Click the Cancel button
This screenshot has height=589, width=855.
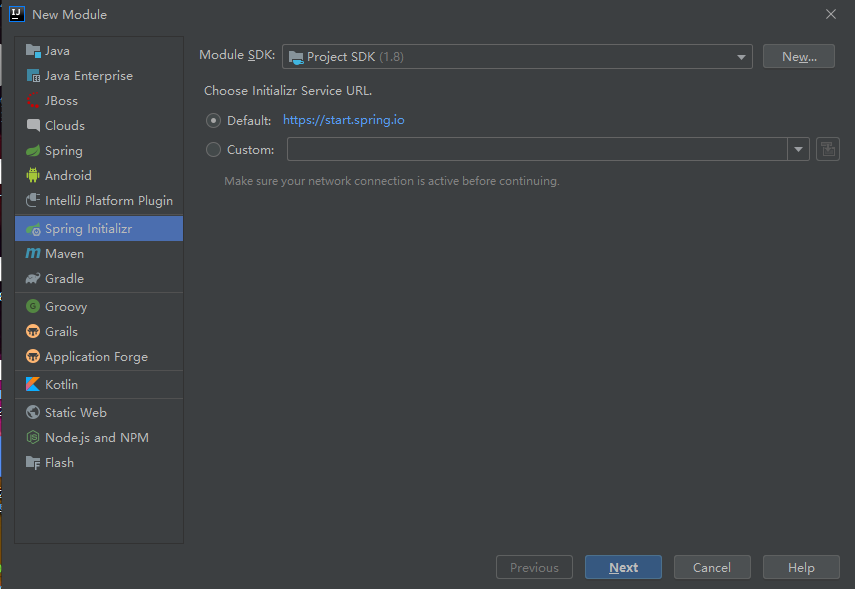[x=712, y=567]
